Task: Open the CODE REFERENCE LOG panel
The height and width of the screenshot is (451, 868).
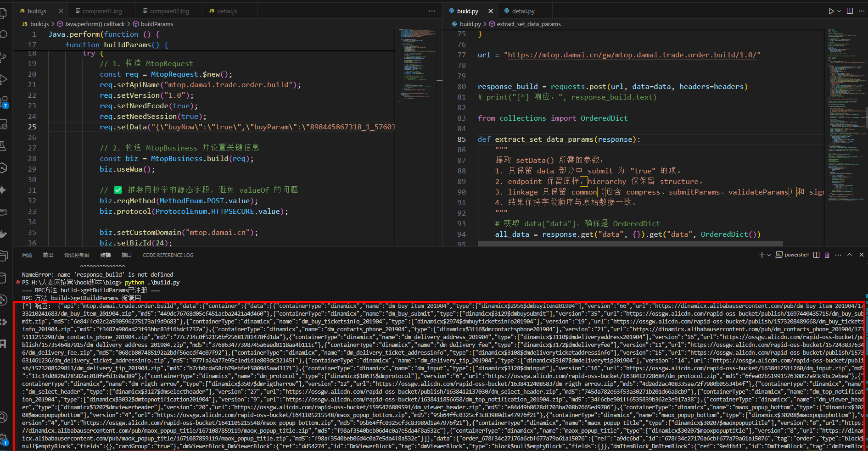Action: click(x=168, y=255)
